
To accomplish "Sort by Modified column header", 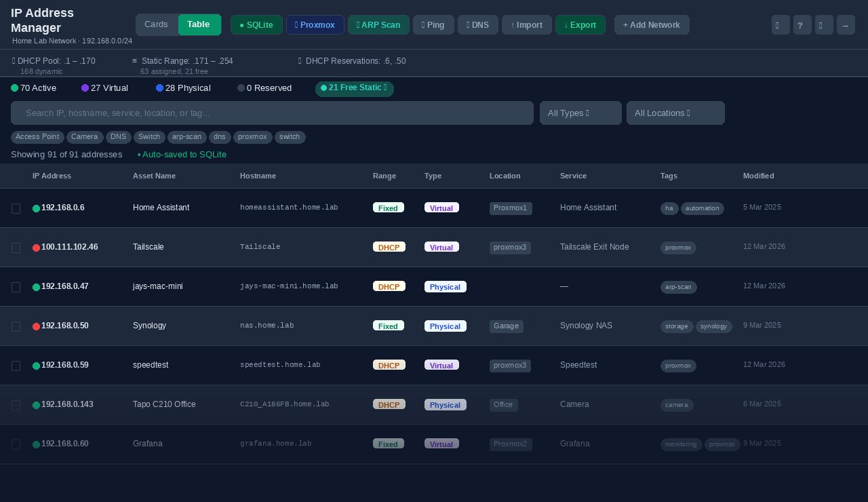I will pos(758,176).
